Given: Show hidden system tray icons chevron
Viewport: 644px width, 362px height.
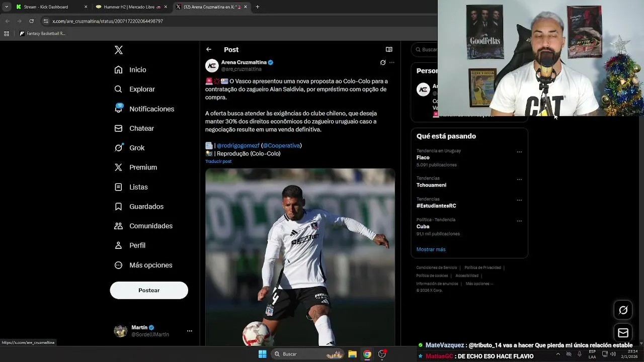Looking at the screenshot, I should click(557, 354).
